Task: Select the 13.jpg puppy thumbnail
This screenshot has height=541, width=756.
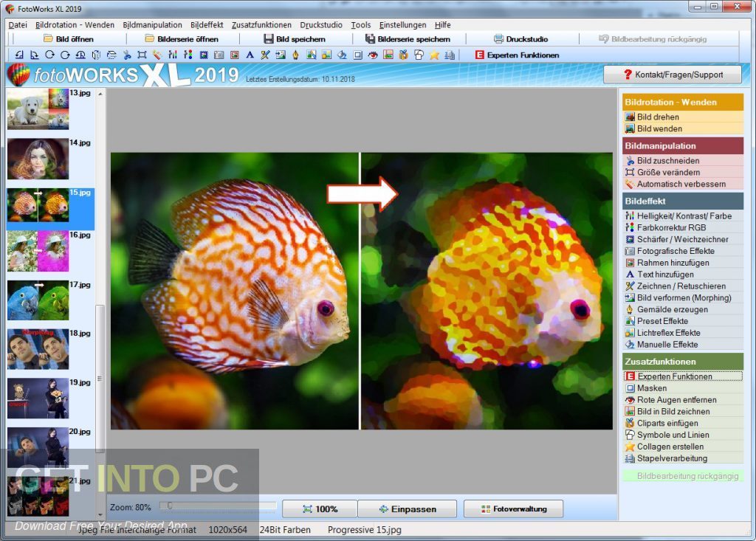Action: [x=38, y=109]
